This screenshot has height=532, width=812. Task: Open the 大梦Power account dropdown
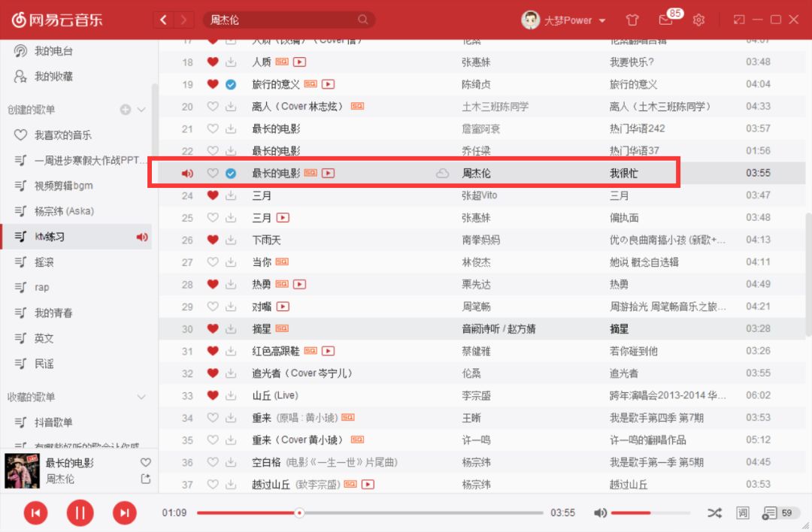pyautogui.click(x=564, y=20)
